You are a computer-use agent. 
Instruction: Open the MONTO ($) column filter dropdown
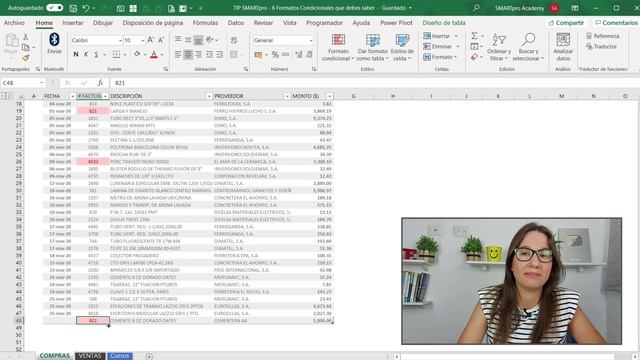[x=329, y=96]
